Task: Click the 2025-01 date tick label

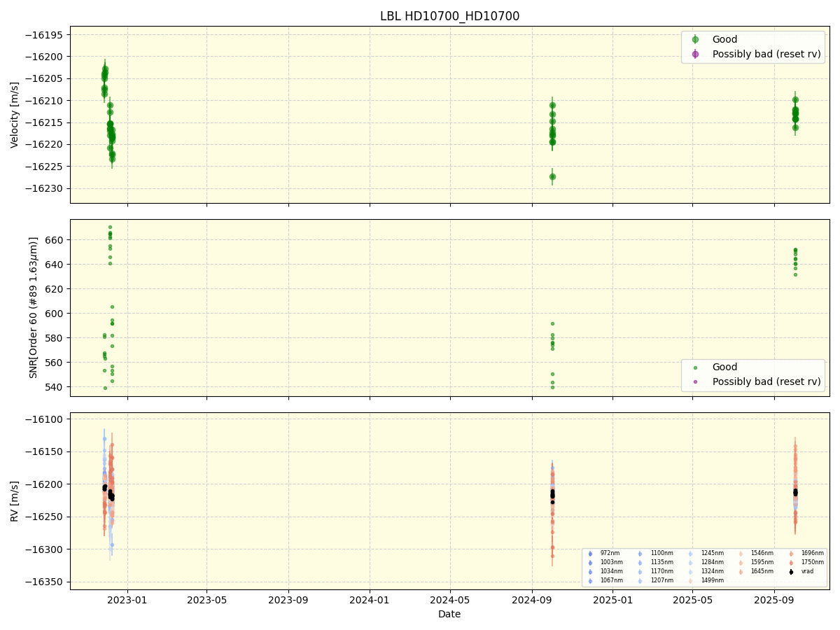Action: tap(612, 599)
